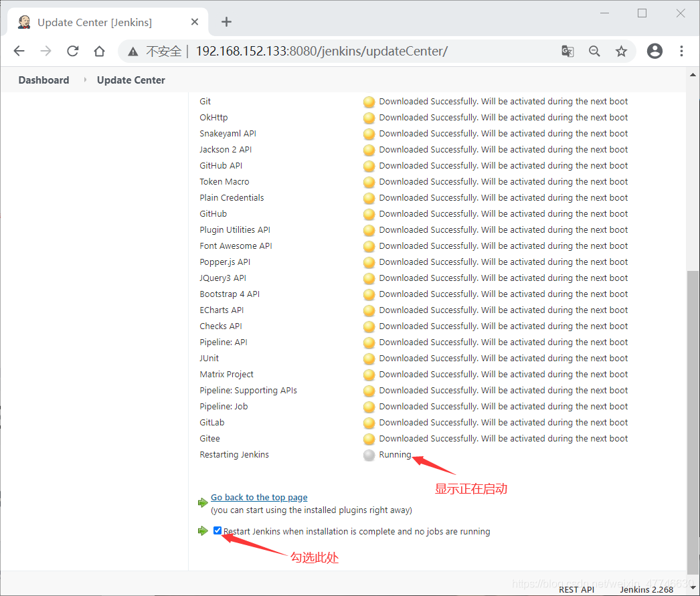Reload the Update Center page
This screenshot has height=596, width=700.
pos(73,52)
